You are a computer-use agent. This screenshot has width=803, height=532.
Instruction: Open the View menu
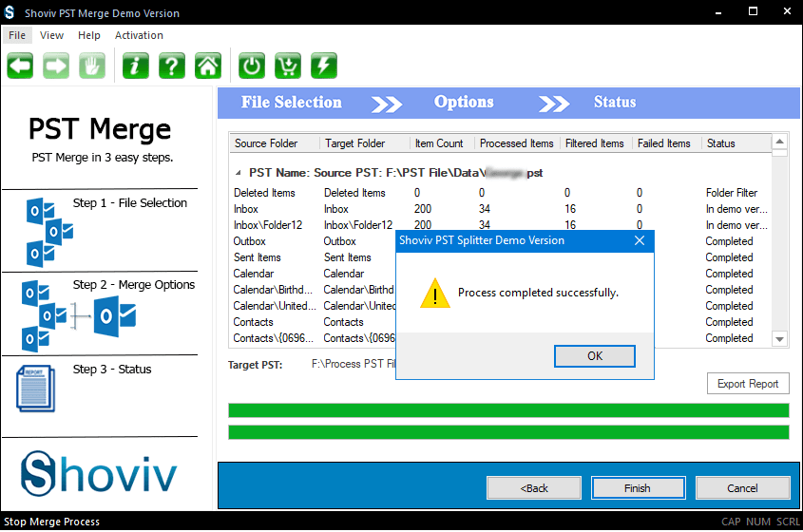(x=51, y=35)
